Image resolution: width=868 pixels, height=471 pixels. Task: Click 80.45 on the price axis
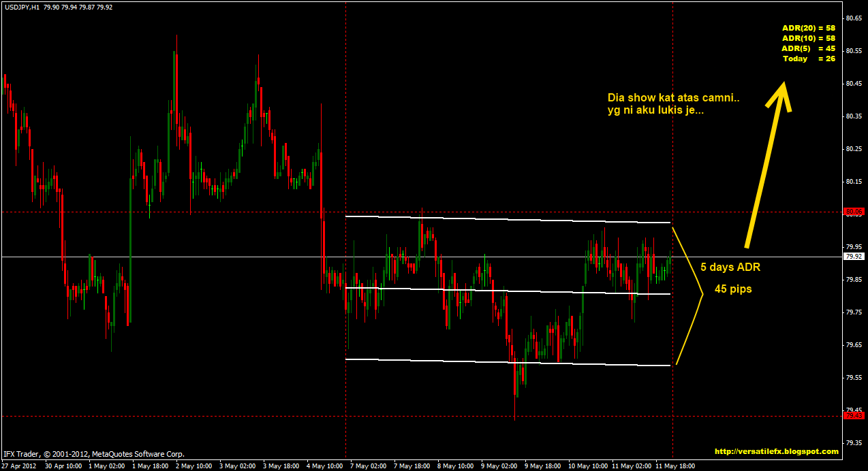[x=854, y=84]
